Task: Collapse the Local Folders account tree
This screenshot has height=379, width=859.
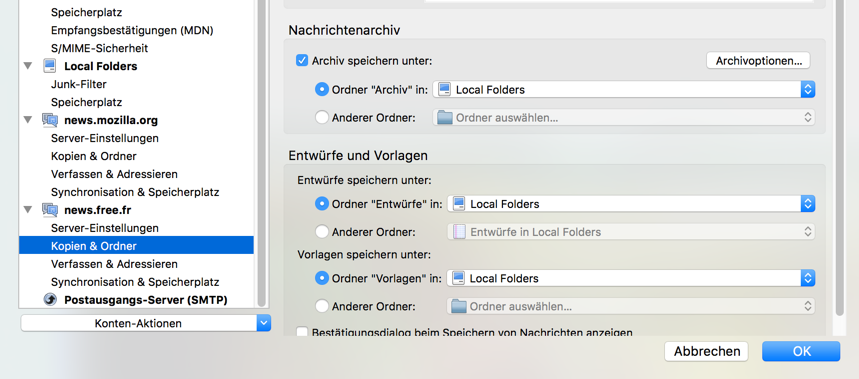Action: pos(28,66)
